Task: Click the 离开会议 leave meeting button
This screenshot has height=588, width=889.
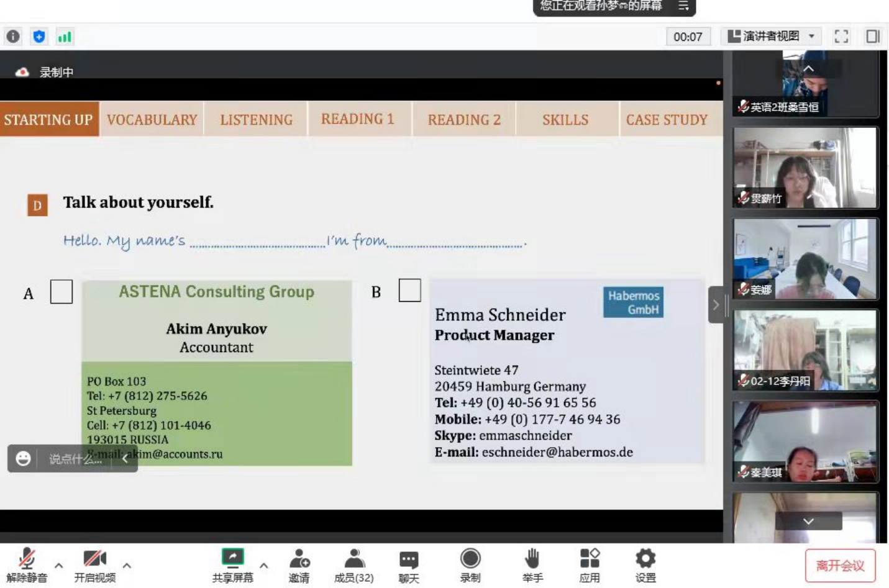Action: [840, 566]
